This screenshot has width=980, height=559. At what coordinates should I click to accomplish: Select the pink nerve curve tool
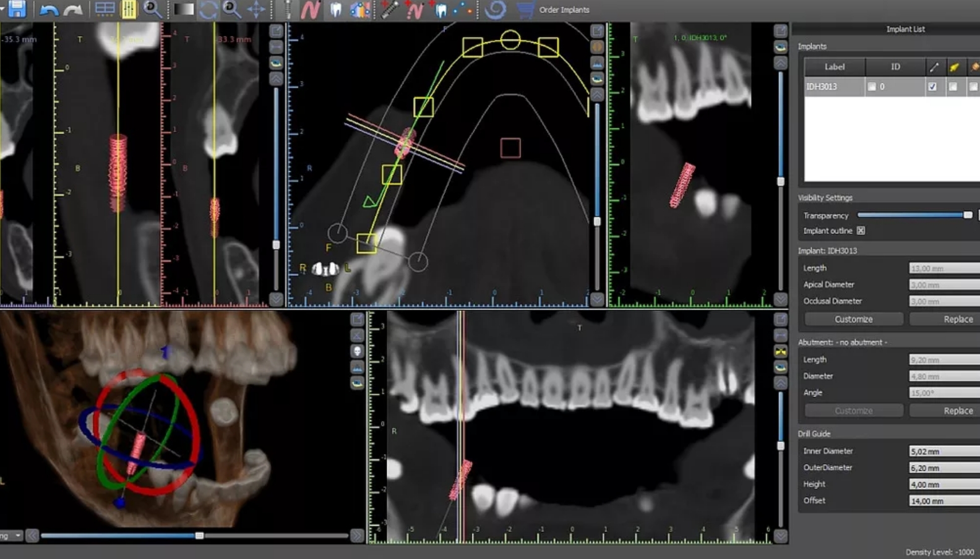click(x=309, y=10)
